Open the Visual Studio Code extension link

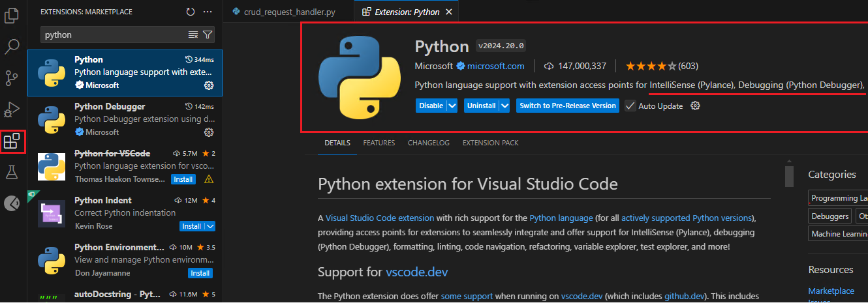click(380, 218)
